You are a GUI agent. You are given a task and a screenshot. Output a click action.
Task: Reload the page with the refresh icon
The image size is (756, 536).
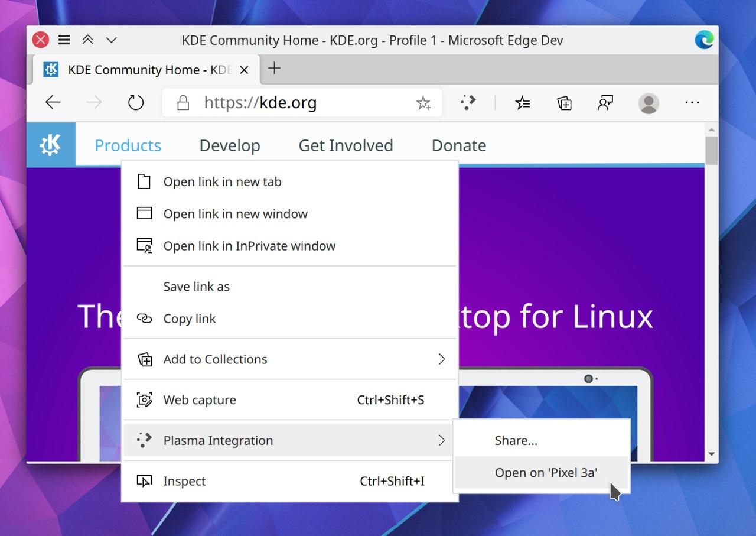pyautogui.click(x=136, y=103)
